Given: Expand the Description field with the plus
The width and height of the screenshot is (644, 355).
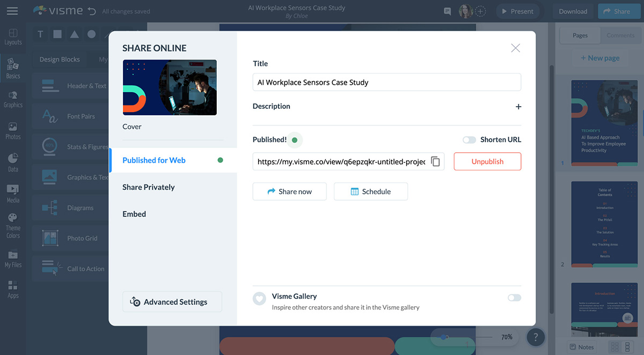Looking at the screenshot, I should [518, 107].
